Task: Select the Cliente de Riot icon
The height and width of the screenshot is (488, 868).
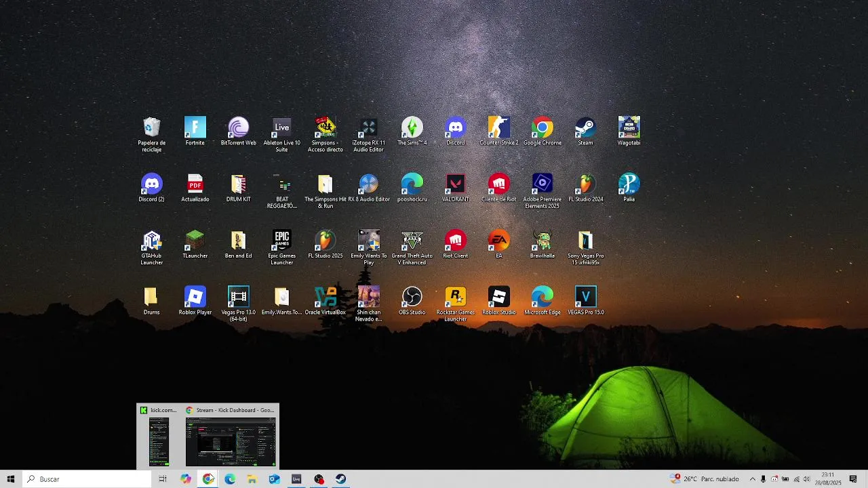Action: pos(499,188)
